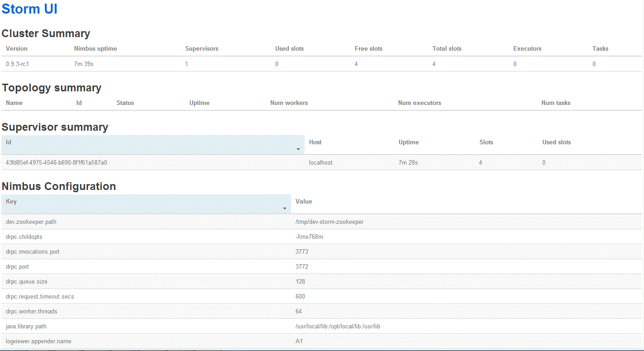Click the Nimbus Configuration heading
The height and width of the screenshot is (351, 644).
click(59, 186)
